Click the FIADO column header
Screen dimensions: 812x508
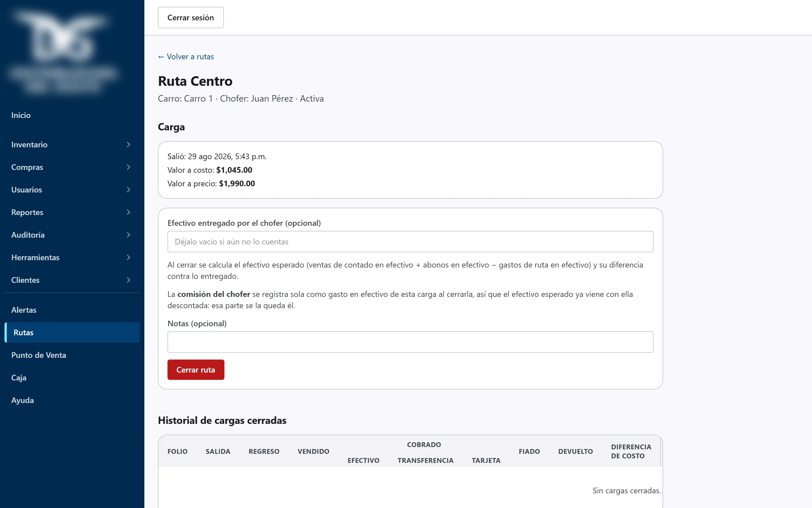529,451
